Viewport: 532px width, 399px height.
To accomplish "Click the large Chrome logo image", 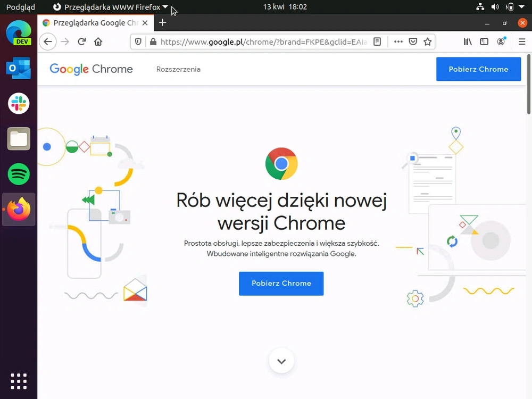I will [281, 163].
